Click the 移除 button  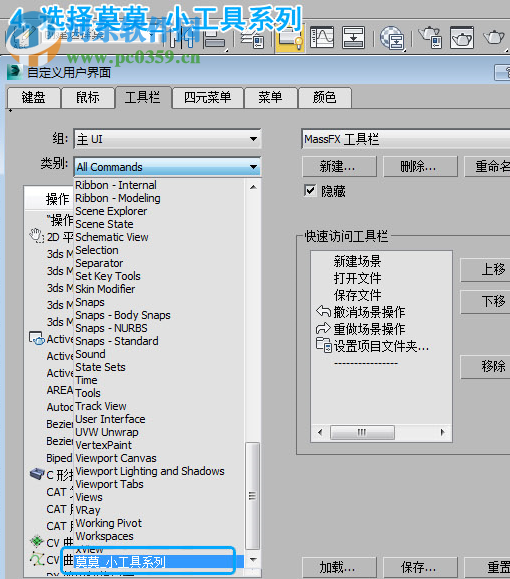[x=485, y=366]
